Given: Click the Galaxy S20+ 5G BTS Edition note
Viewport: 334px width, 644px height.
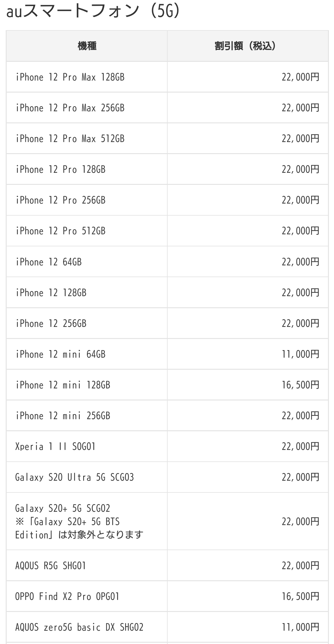Looking at the screenshot, I should click(79, 528).
